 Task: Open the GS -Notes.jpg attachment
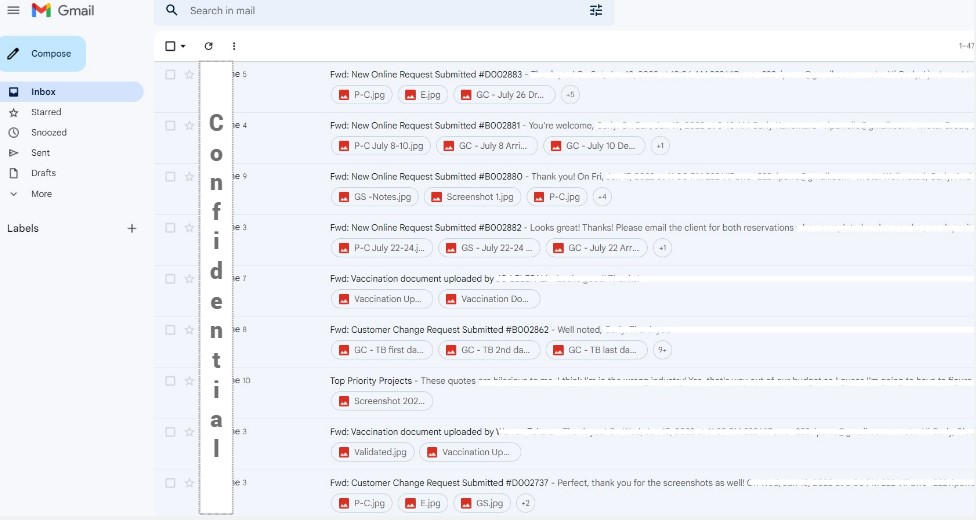(375, 197)
